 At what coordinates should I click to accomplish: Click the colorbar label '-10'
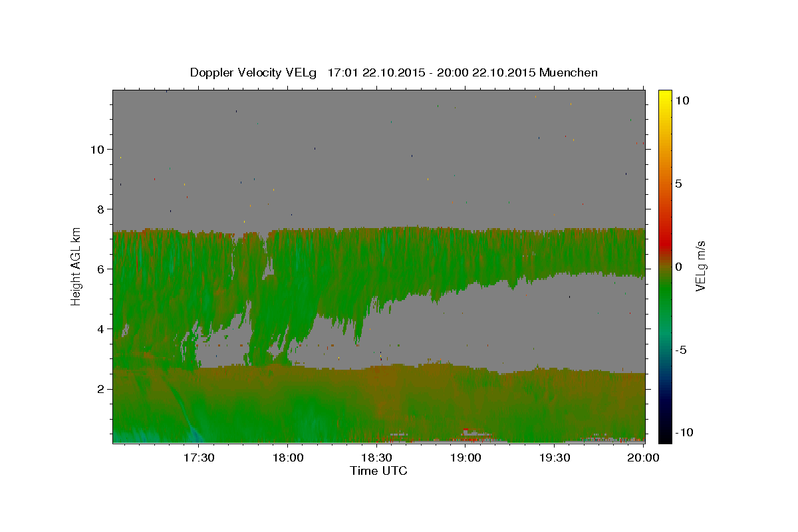click(684, 433)
